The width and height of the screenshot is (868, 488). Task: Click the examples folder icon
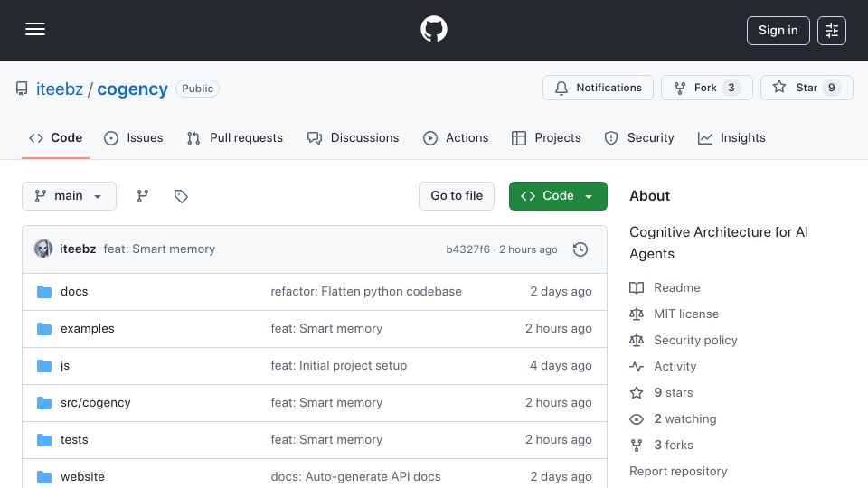(44, 329)
